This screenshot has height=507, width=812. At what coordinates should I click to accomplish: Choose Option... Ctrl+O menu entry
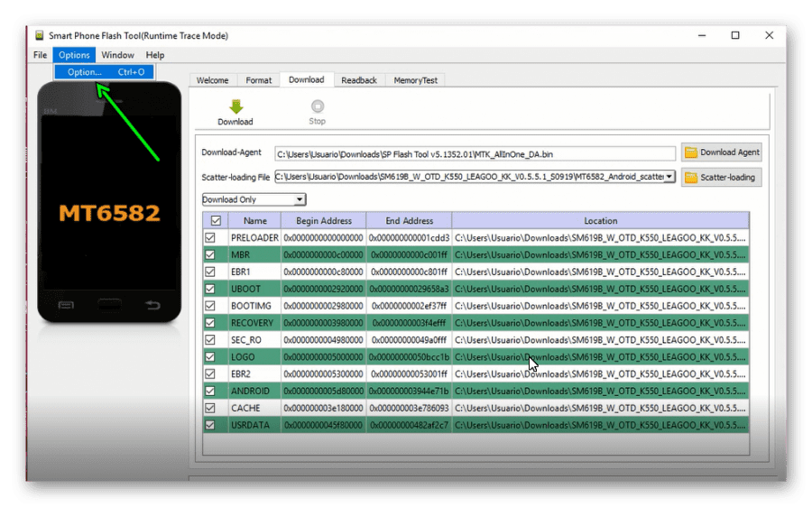coord(104,72)
